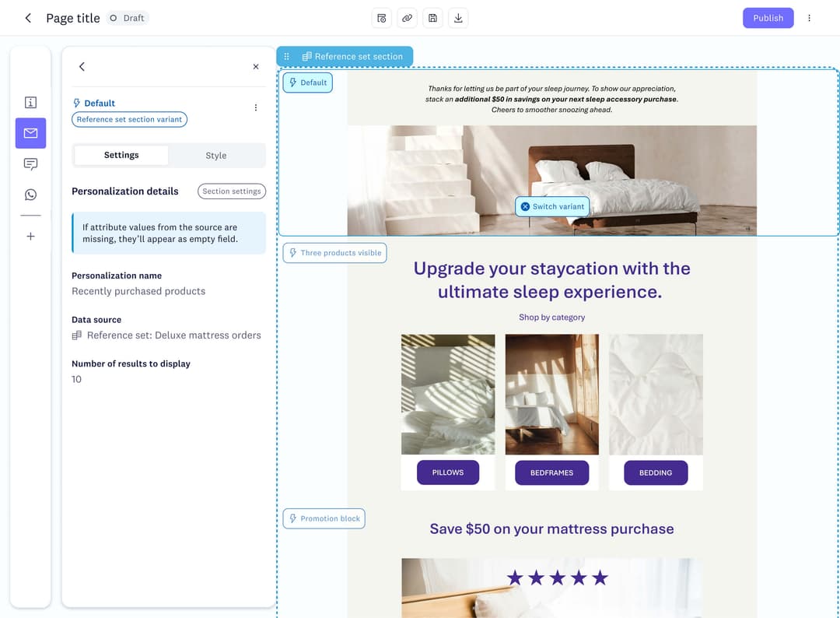Image resolution: width=840 pixels, height=618 pixels.
Task: Click the Switch variant button on the image
Action: click(x=552, y=206)
